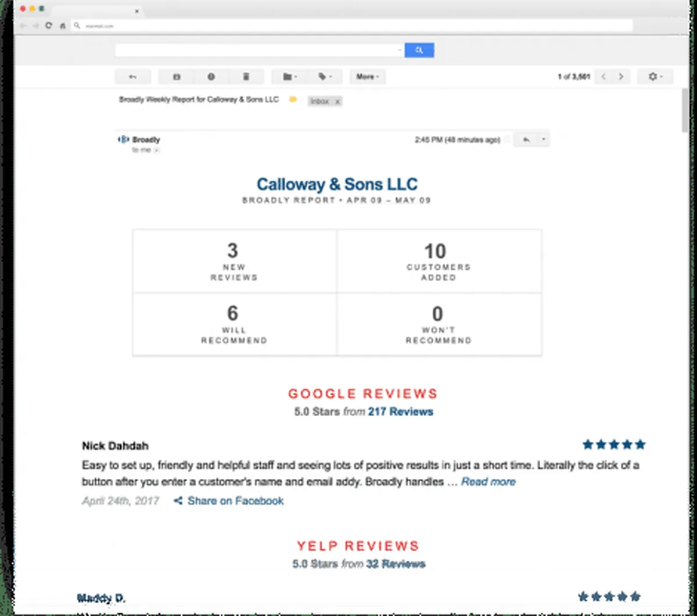Click the '10 Customers Added' stat cell
The width and height of the screenshot is (697, 616).
pyautogui.click(x=439, y=261)
